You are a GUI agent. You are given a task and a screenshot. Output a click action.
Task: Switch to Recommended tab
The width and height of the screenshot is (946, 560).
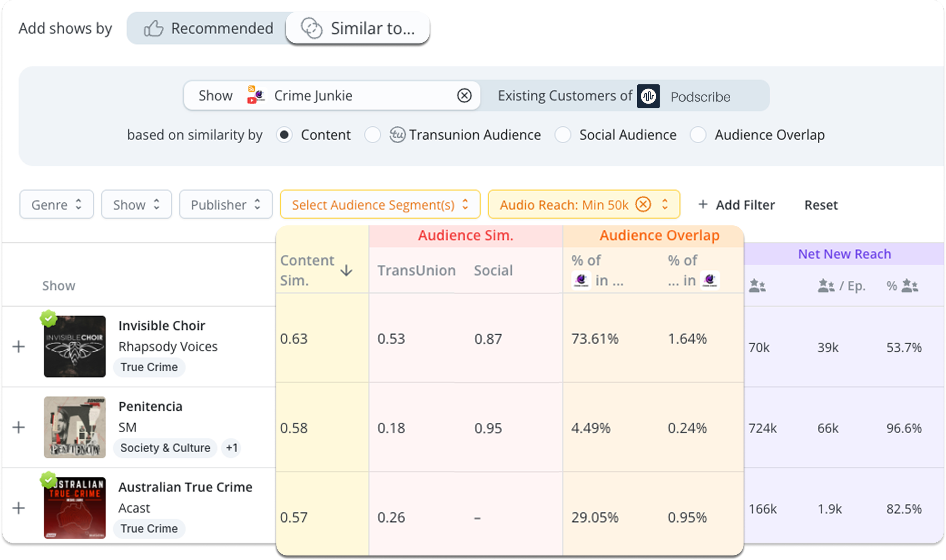point(208,28)
